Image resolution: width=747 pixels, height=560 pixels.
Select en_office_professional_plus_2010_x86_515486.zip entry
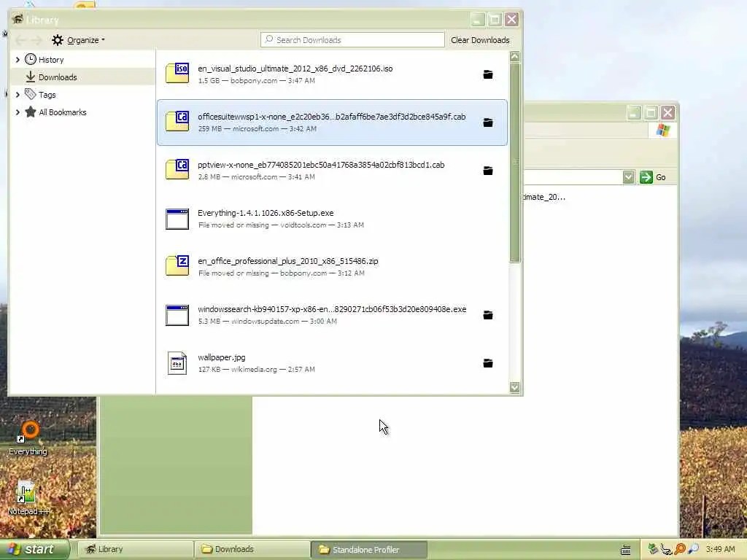tap(332, 267)
